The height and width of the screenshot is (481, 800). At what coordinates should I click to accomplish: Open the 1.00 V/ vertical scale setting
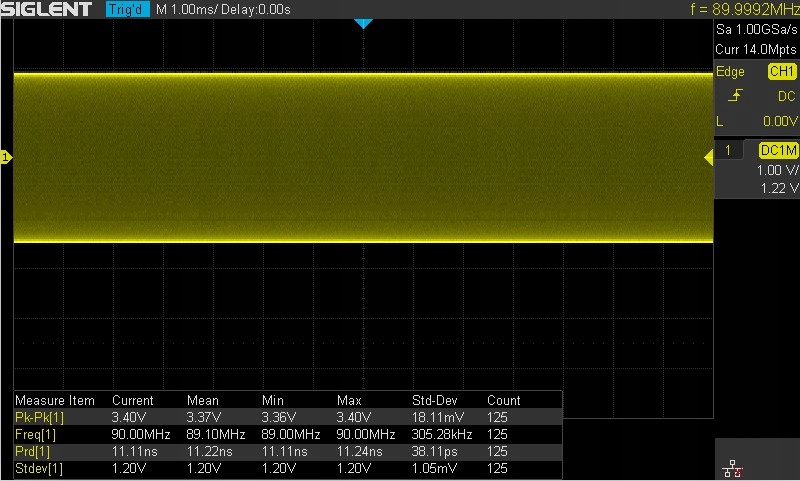tap(777, 170)
